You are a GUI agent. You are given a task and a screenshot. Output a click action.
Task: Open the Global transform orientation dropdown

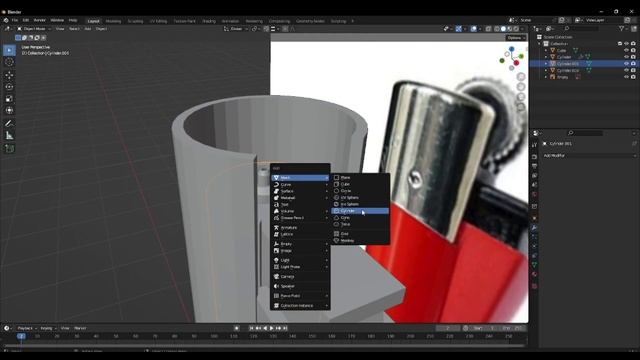[x=236, y=29]
